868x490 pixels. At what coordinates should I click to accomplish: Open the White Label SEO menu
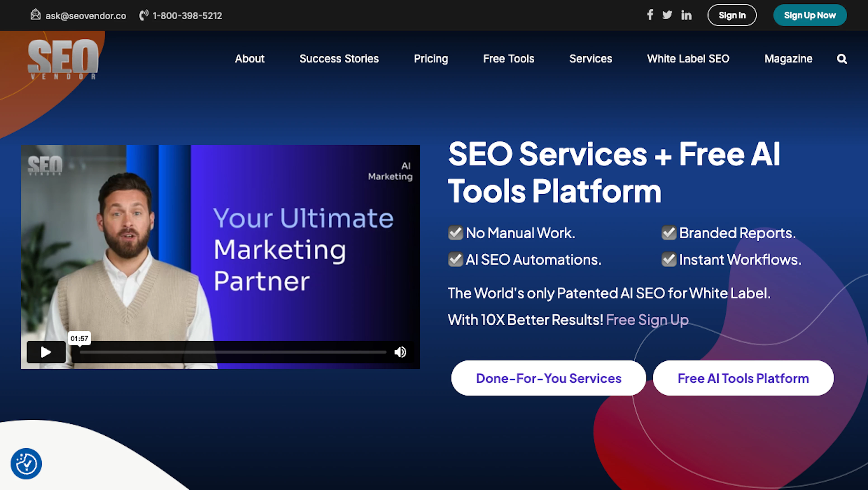[688, 59]
